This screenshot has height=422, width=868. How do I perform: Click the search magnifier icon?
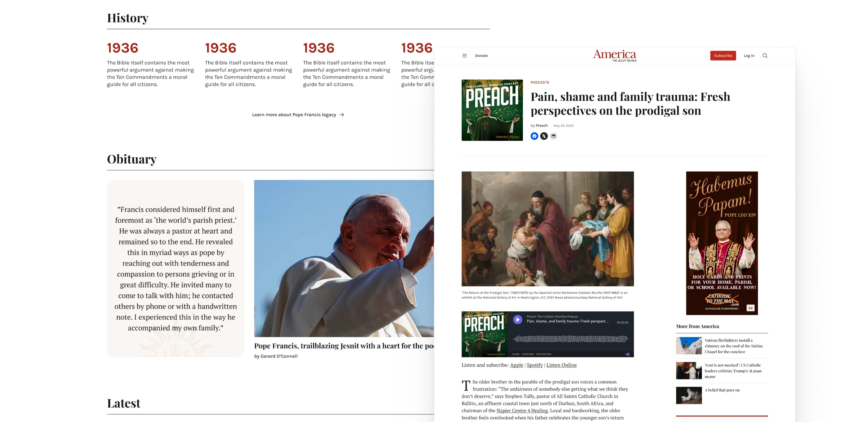coord(765,56)
